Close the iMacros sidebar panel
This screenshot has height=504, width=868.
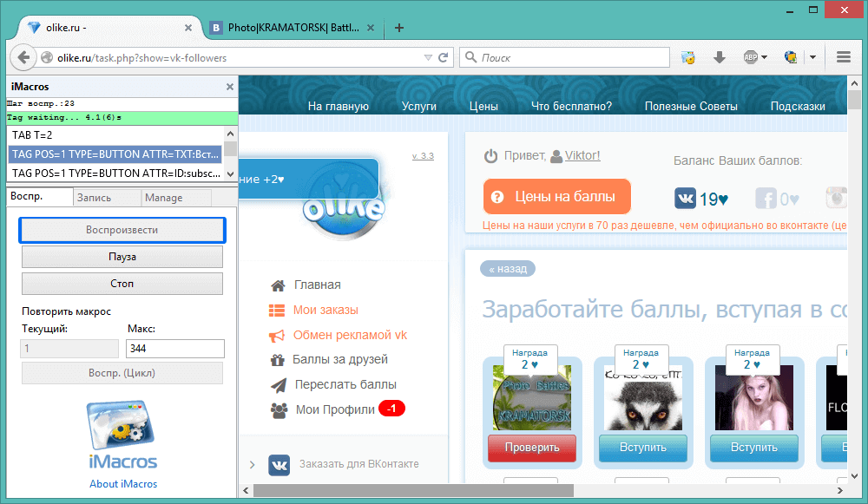230,87
